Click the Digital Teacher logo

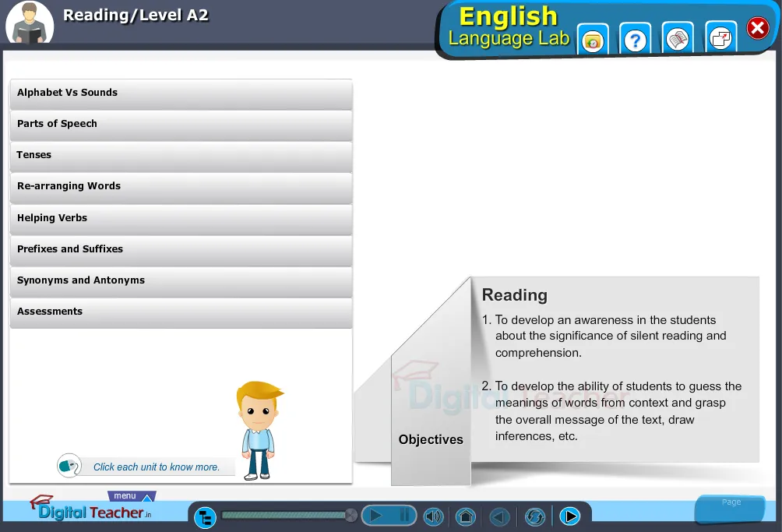[x=91, y=509]
